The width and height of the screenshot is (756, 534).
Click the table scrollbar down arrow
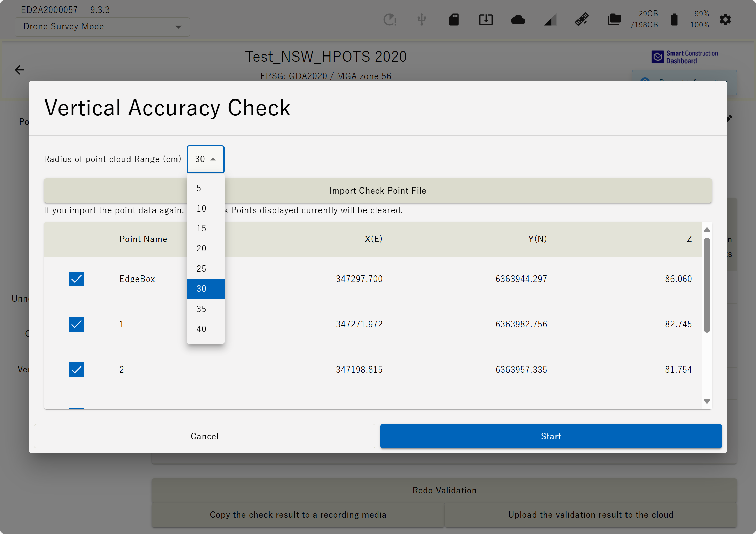(707, 401)
